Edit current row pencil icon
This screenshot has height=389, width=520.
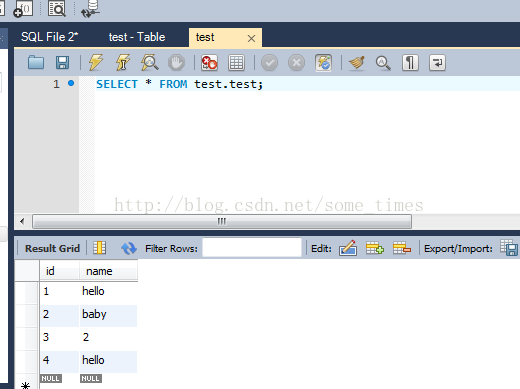(x=348, y=248)
